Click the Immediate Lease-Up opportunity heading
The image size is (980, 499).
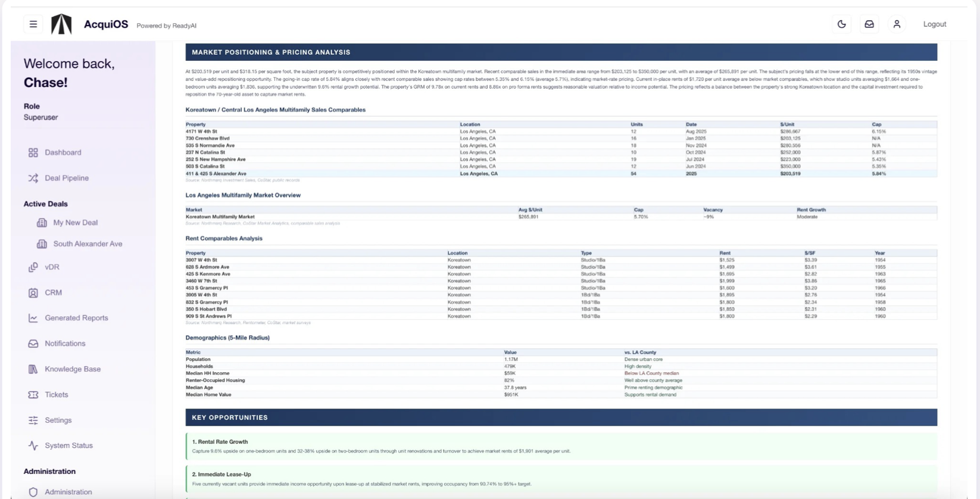coord(221,475)
